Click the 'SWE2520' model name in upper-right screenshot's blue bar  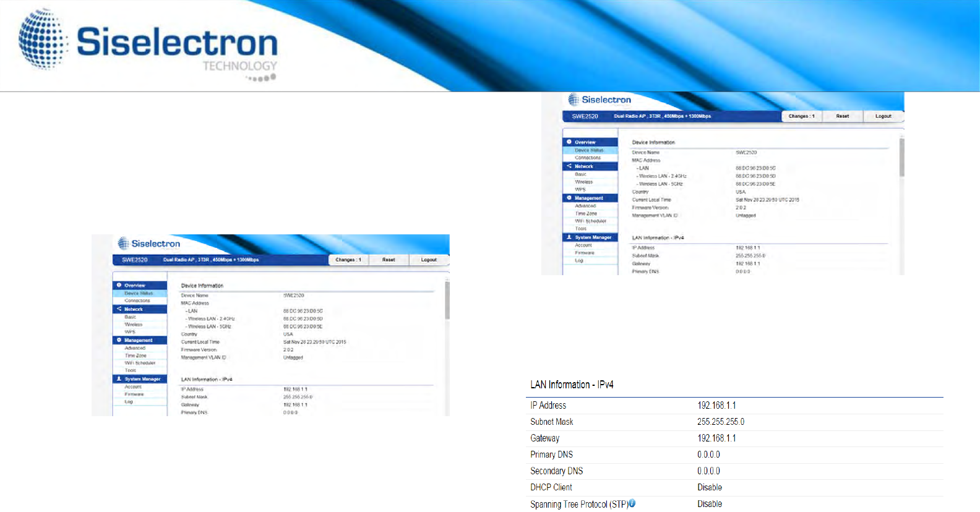click(585, 116)
